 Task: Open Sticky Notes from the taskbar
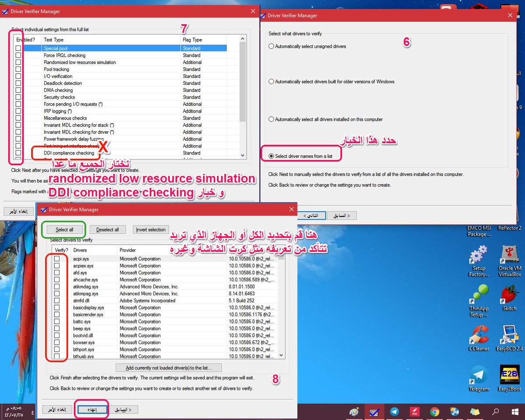[475, 412]
